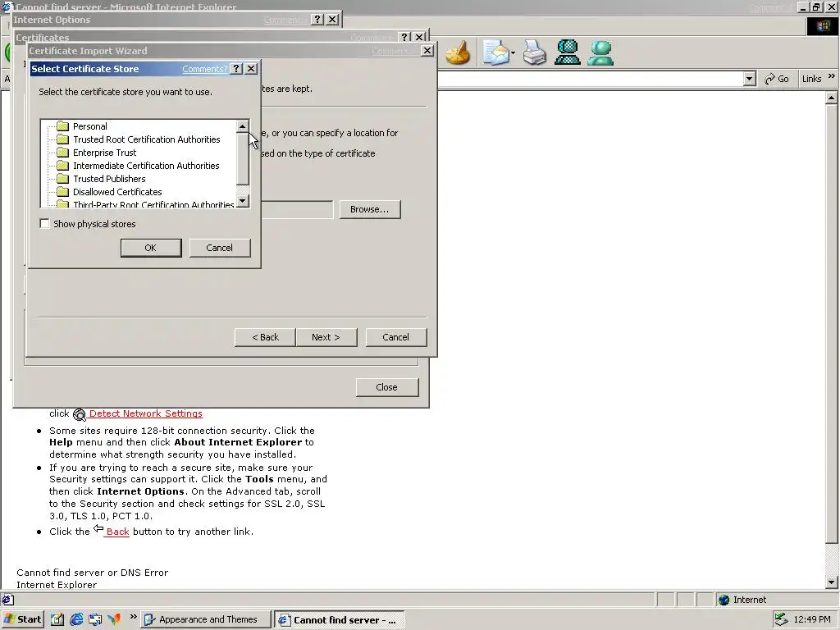Expand quick launch overflow chevron

133,617
